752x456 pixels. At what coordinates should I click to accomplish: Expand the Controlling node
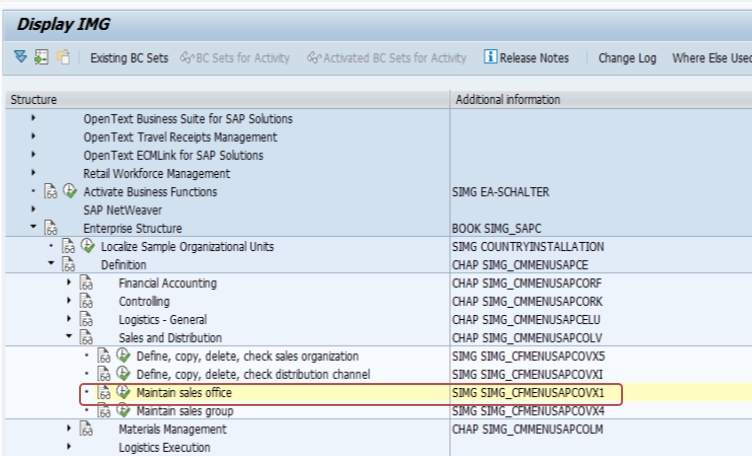69,300
